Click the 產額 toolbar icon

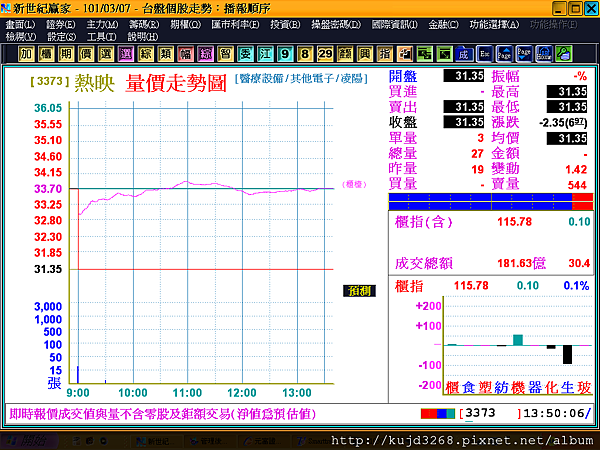[x=345, y=54]
